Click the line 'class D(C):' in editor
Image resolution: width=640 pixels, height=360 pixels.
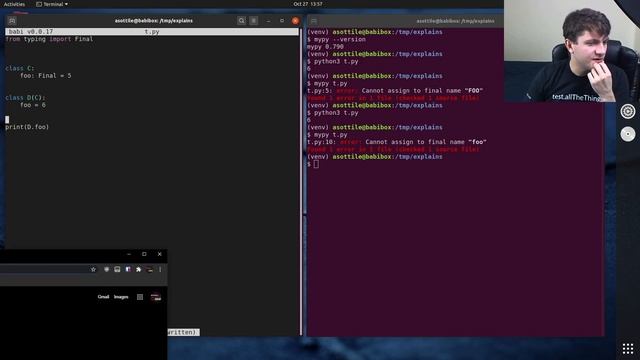25,98
